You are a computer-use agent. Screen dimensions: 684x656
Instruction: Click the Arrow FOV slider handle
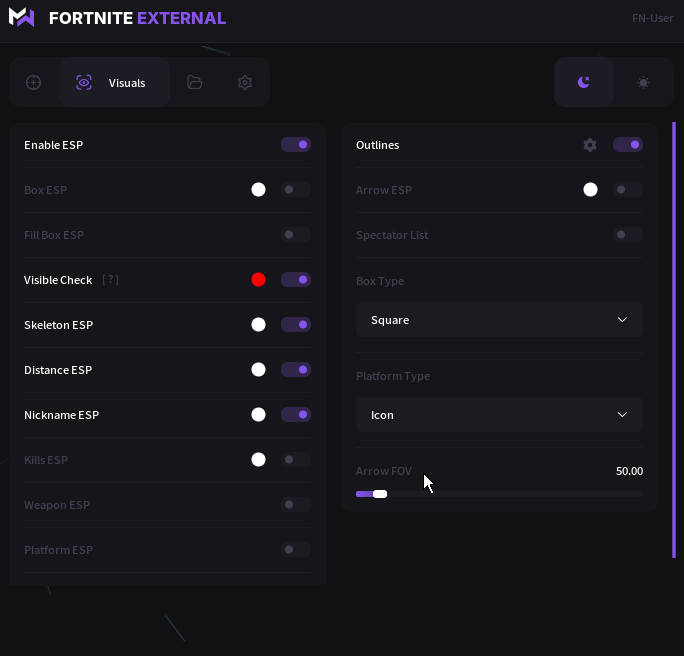pyautogui.click(x=380, y=494)
